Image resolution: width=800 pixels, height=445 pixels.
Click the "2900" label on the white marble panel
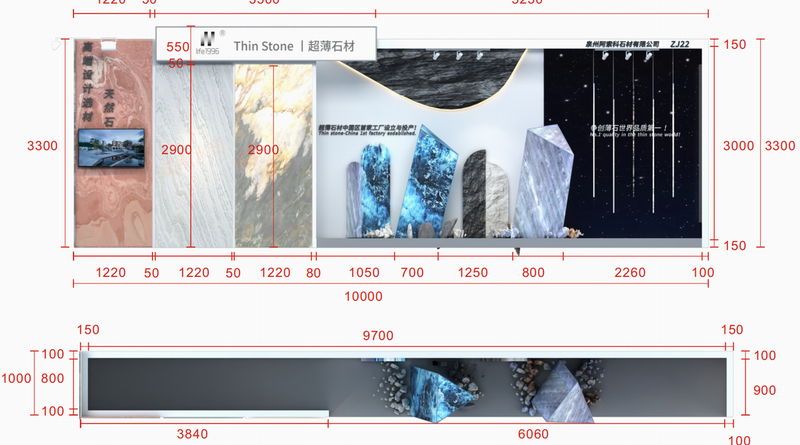coord(177,150)
